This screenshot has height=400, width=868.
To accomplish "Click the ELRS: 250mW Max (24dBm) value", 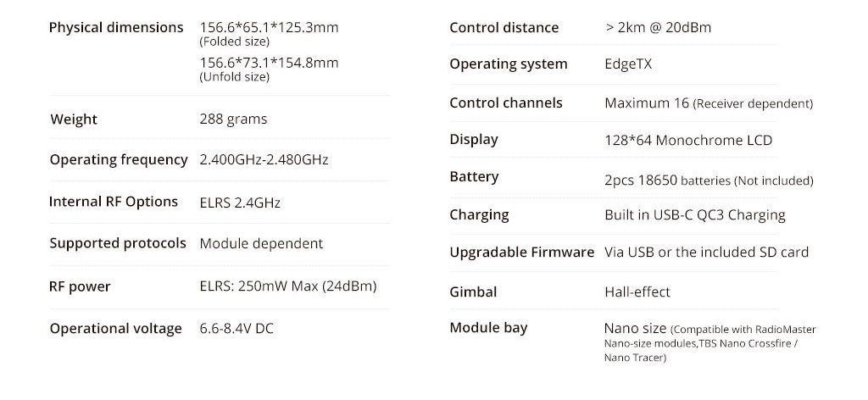I will click(288, 286).
